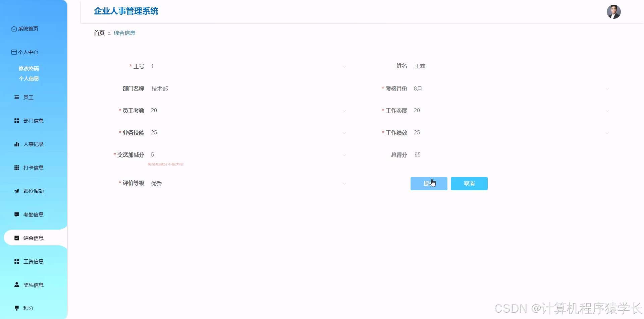Click the 考核月份 value 8月
The width and height of the screenshot is (644, 319).
click(x=418, y=89)
